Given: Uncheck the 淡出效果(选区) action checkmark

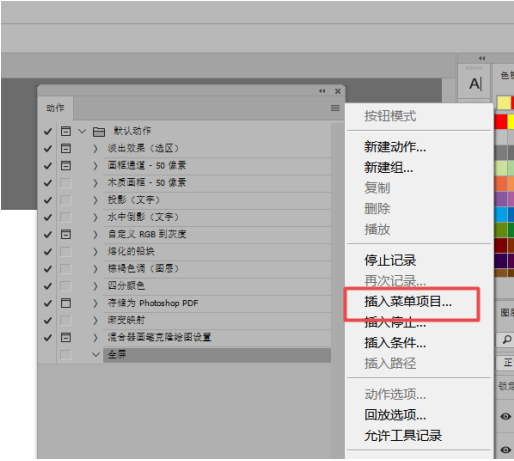Looking at the screenshot, I should coord(48,149).
